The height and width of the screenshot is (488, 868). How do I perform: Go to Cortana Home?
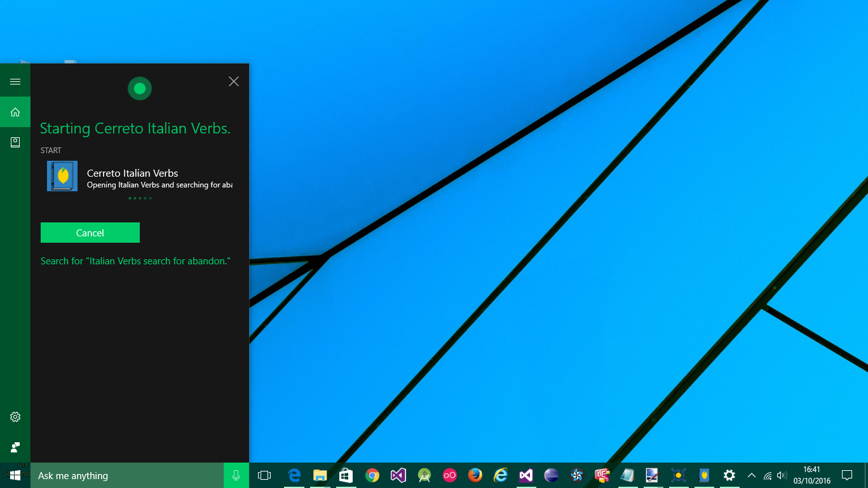pyautogui.click(x=15, y=112)
